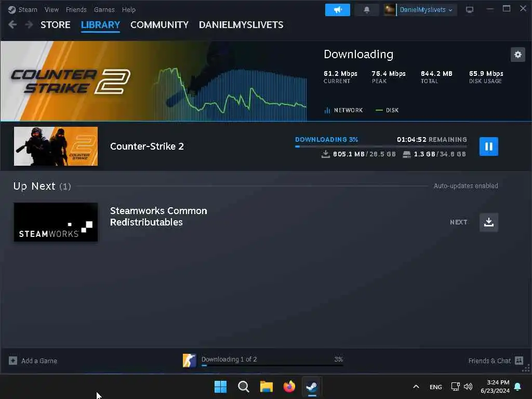Click the network tray icon
This screenshot has height=399, width=532.
tap(455, 387)
